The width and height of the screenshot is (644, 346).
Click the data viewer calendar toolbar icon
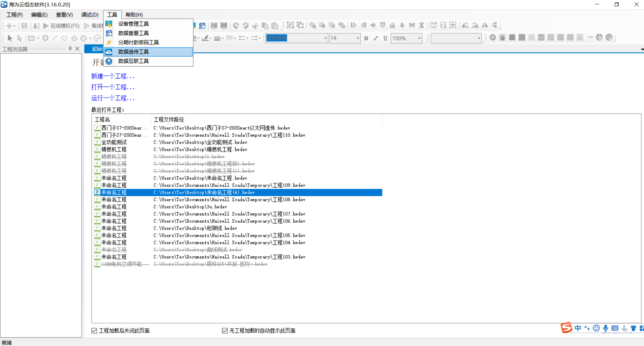point(202,26)
